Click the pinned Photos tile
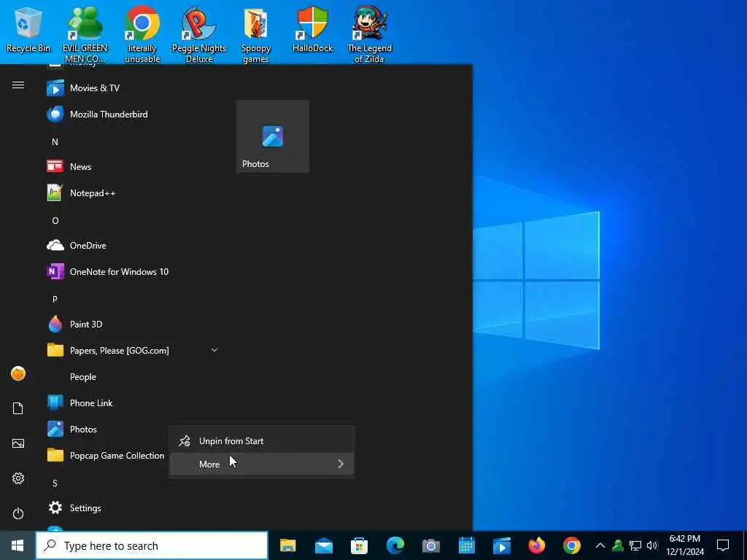This screenshot has width=747, height=560. pos(273,136)
